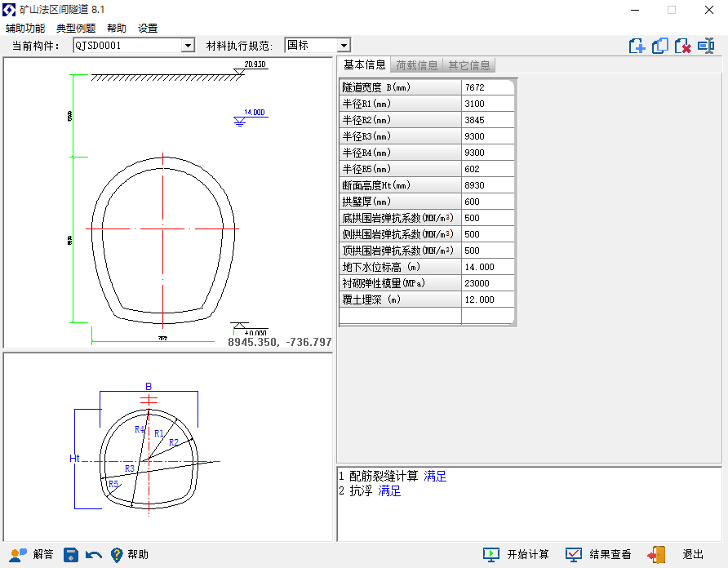Click the 覆土埋深 row label
Viewport: 728px width, 568px height.
(400, 300)
